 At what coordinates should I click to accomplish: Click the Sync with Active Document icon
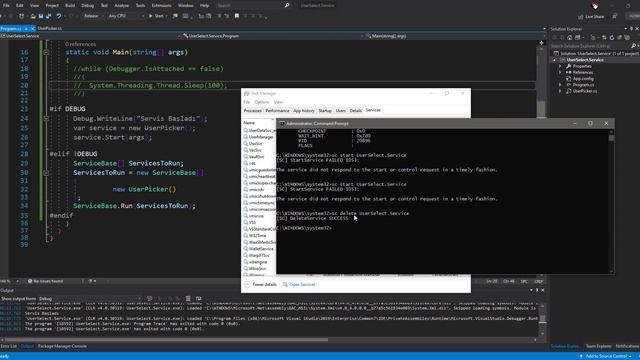(x=604, y=38)
